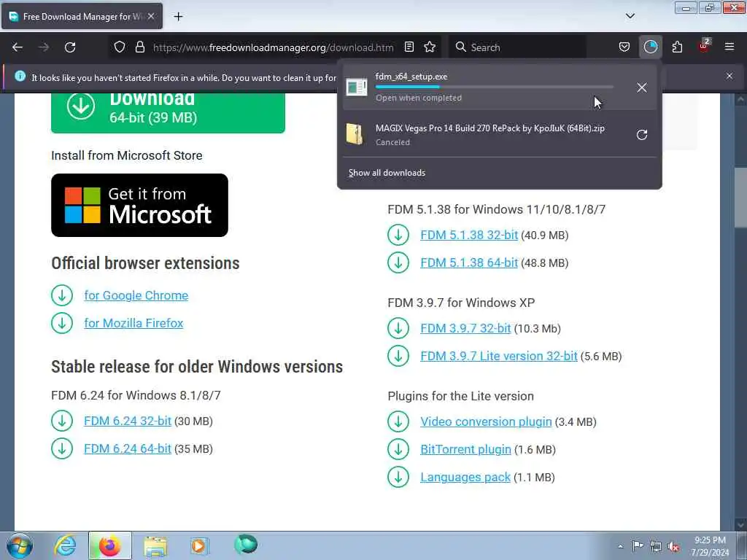747x560 pixels.
Task: Download FDM 3.9.7 Lite version 32-bit link
Action: coord(499,356)
